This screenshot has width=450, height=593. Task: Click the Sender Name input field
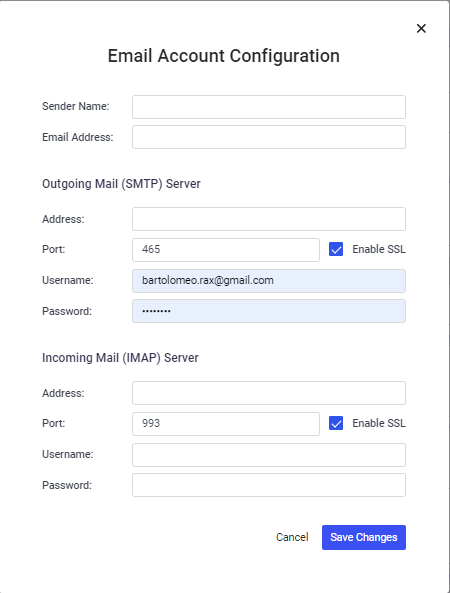pyautogui.click(x=269, y=107)
